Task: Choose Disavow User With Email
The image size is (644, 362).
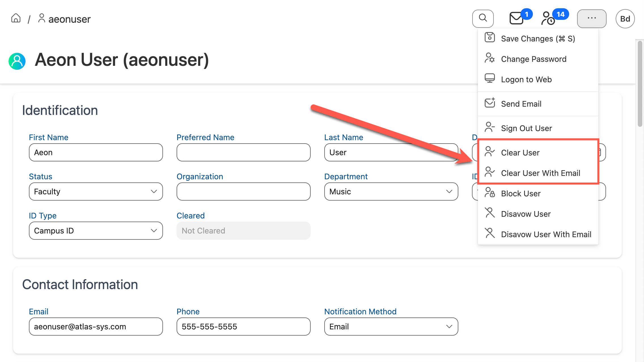Action: (x=546, y=234)
